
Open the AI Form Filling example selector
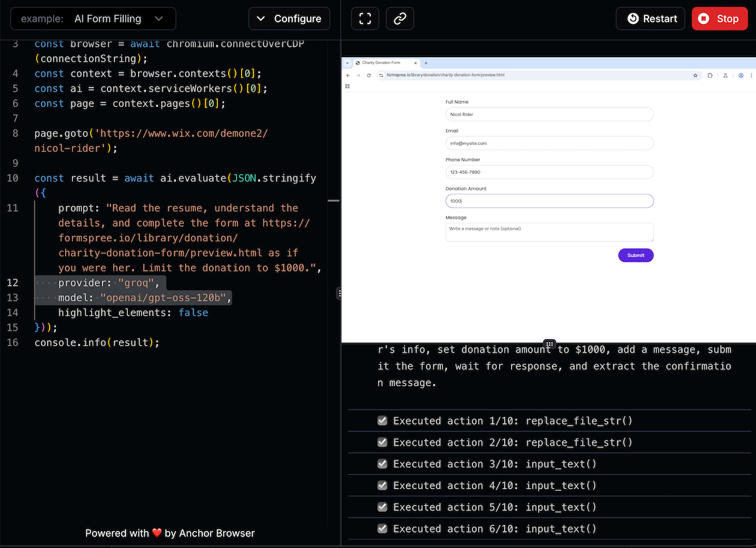click(x=93, y=18)
